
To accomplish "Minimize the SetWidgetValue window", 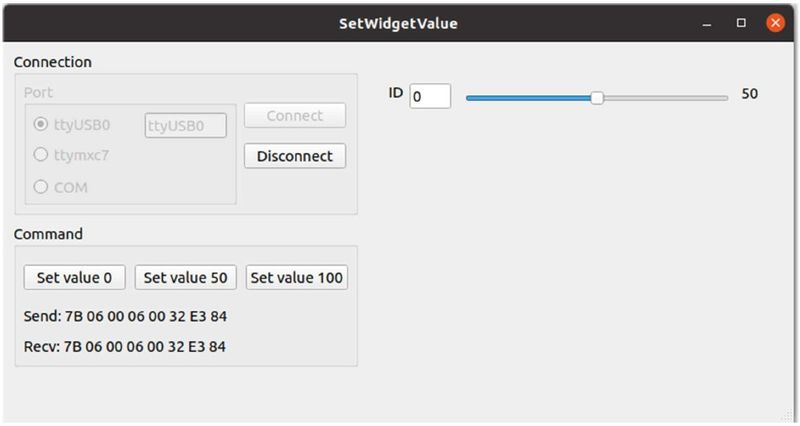I will 708,23.
